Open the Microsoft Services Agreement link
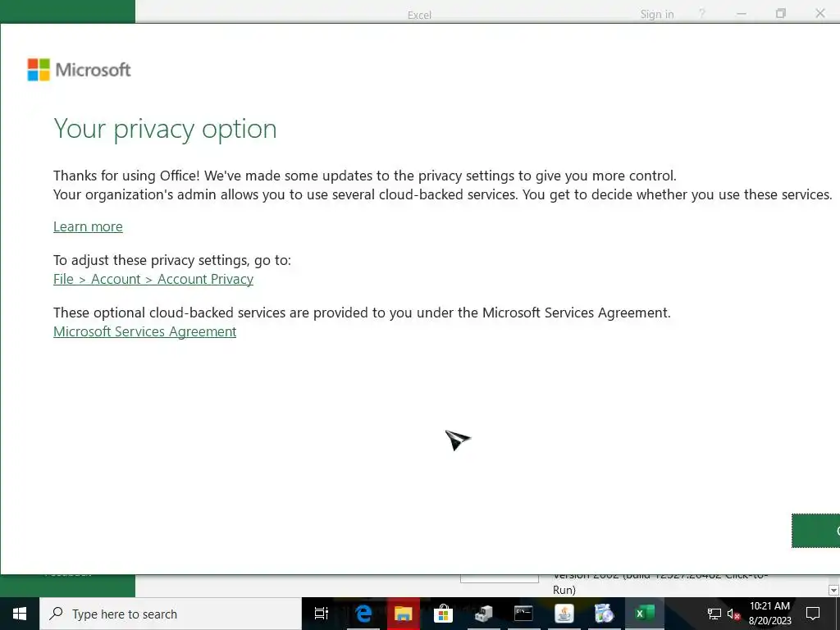The image size is (840, 630). [144, 331]
